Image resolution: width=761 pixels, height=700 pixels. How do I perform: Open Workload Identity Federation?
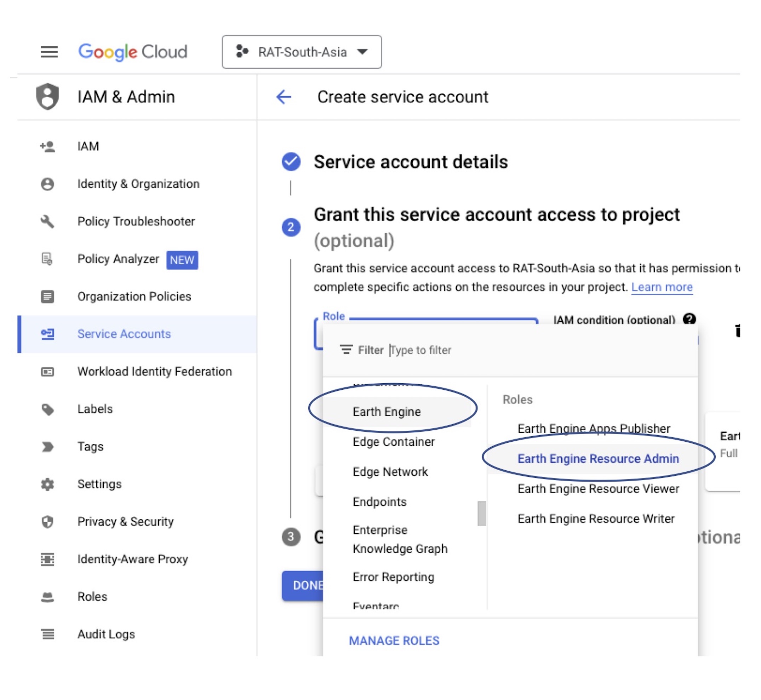(x=155, y=371)
